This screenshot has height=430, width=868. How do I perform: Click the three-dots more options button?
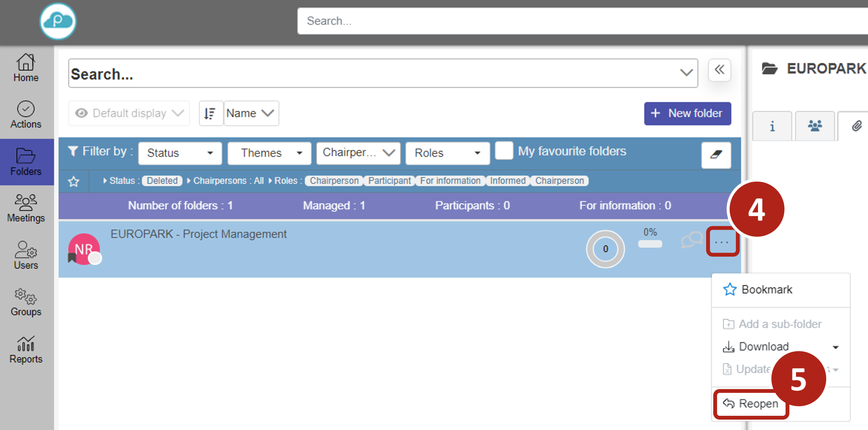(x=722, y=242)
